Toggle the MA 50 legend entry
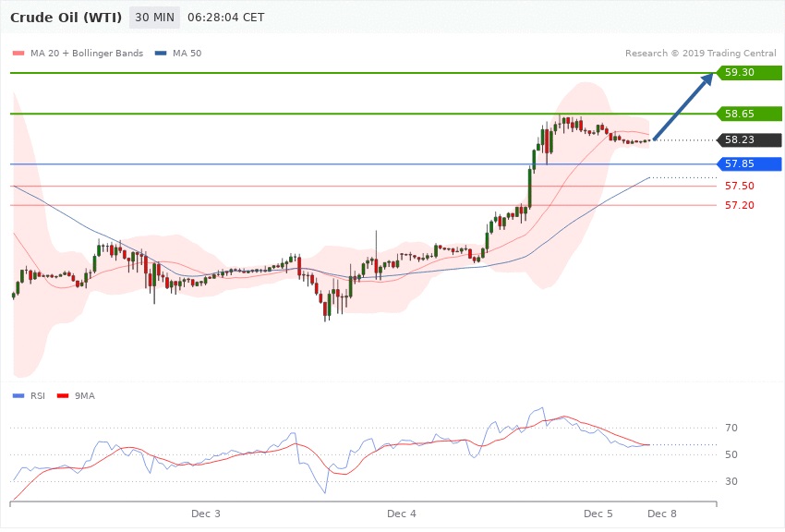 (x=178, y=54)
